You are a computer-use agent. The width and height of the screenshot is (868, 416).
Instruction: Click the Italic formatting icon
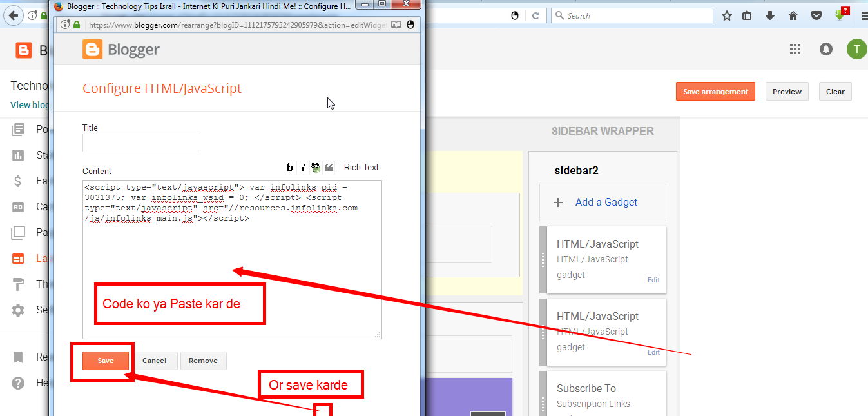302,168
